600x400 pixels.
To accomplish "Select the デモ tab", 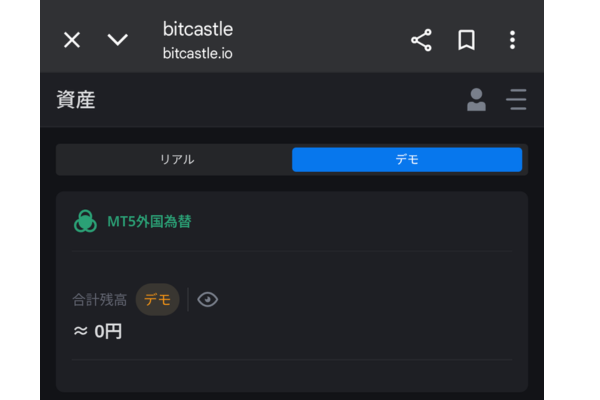I will (407, 160).
